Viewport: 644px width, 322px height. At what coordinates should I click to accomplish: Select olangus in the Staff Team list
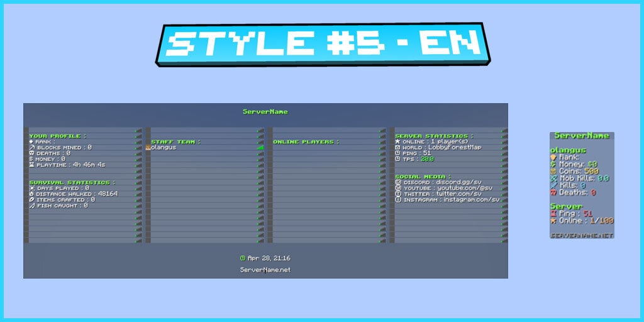pos(164,147)
